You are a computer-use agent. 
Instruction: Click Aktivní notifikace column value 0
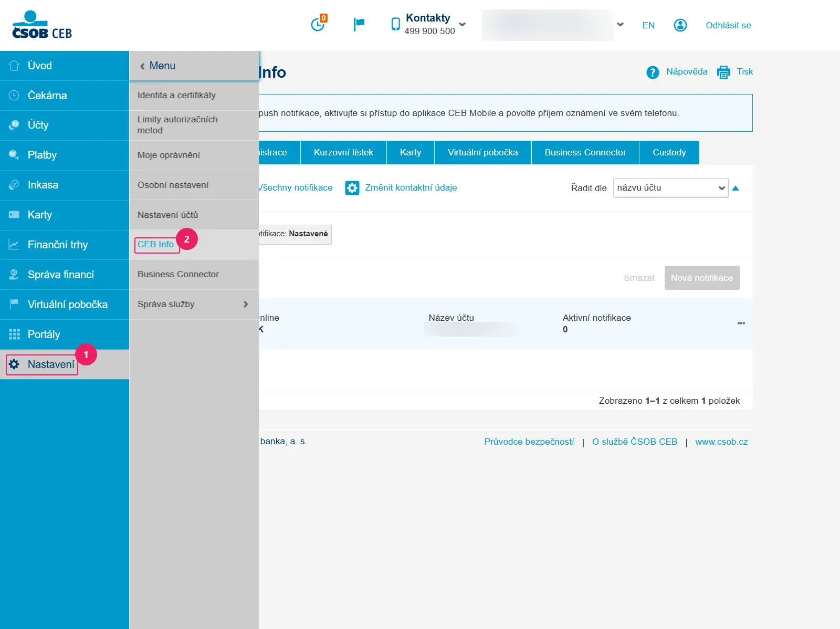(565, 329)
